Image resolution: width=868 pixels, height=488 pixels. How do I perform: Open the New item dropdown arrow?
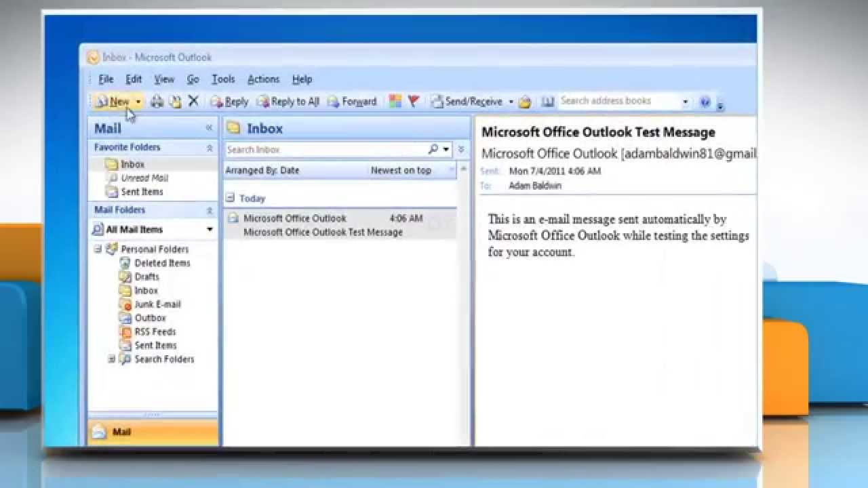click(x=138, y=102)
